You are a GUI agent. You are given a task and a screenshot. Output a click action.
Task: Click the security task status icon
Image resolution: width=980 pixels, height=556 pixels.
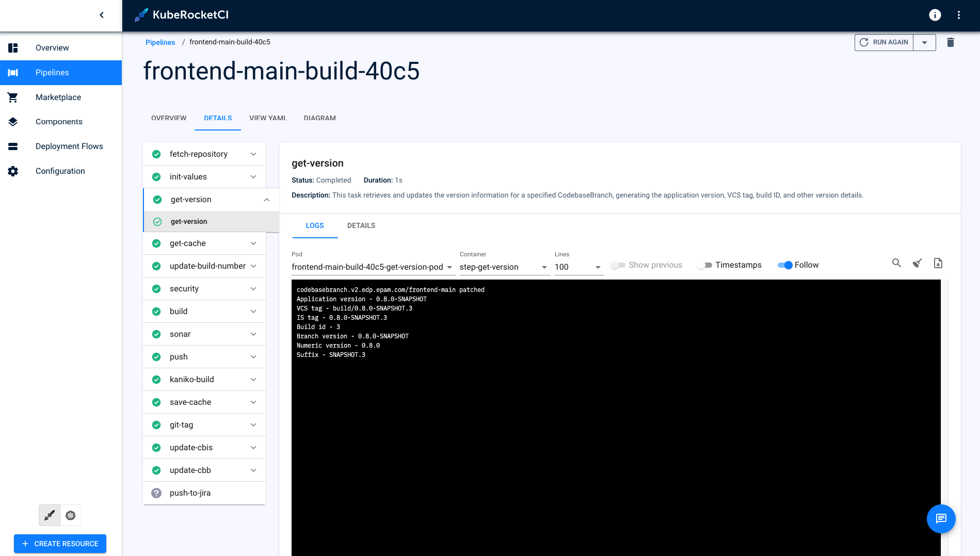click(x=156, y=289)
